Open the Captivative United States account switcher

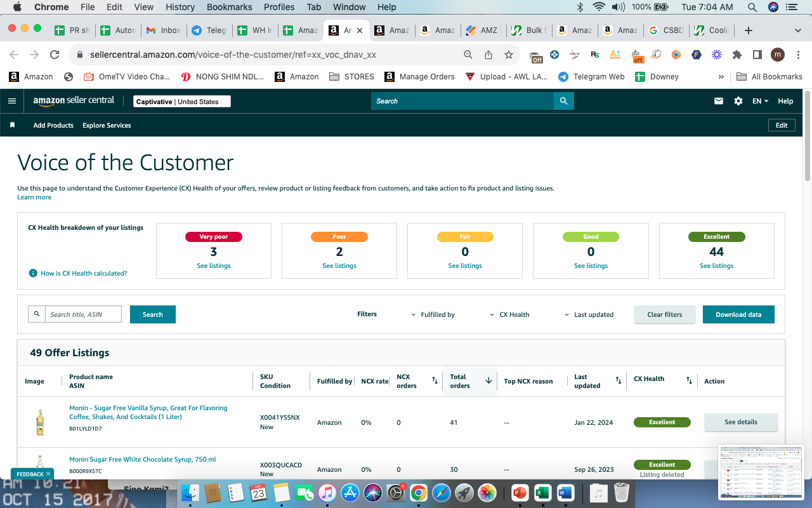tap(182, 102)
